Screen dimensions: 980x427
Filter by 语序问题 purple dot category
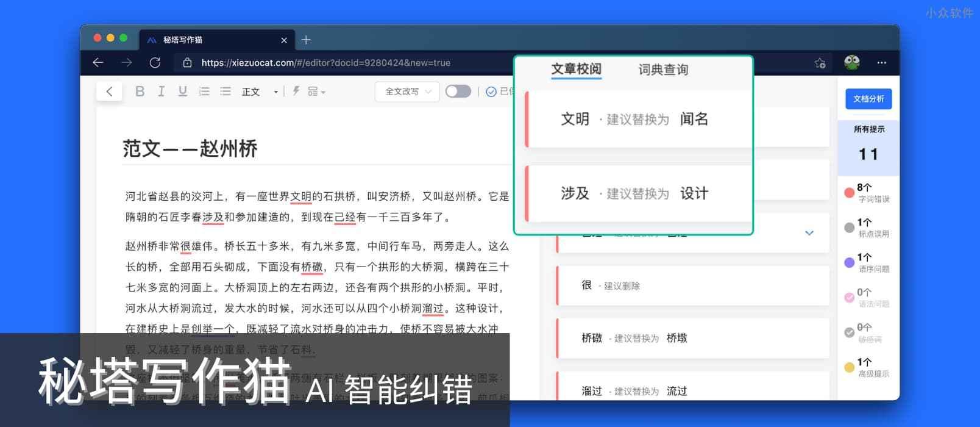[868, 263]
